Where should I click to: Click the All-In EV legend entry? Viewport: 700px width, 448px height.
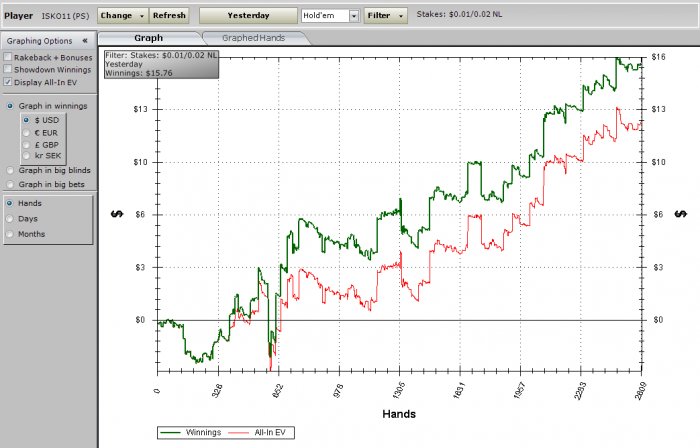pos(257,432)
